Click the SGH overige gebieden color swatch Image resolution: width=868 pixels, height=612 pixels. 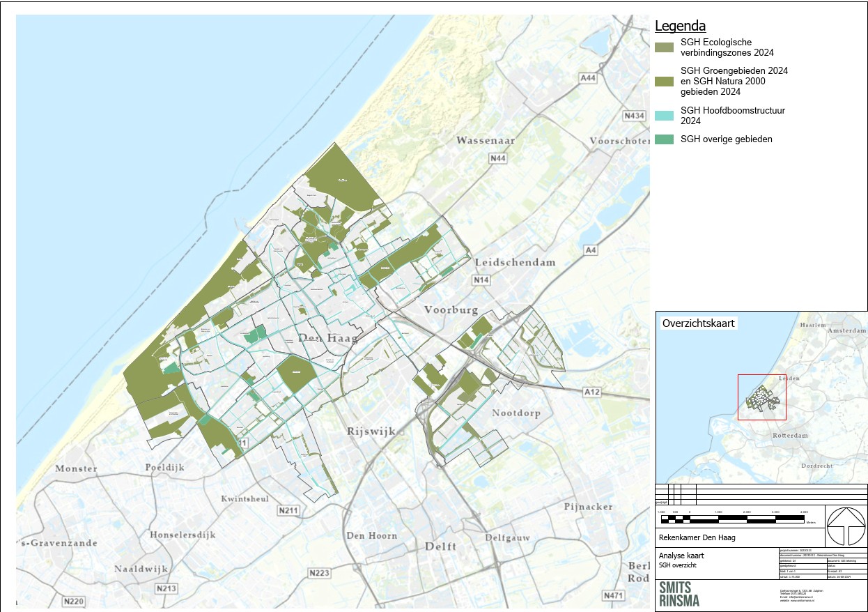click(664, 139)
